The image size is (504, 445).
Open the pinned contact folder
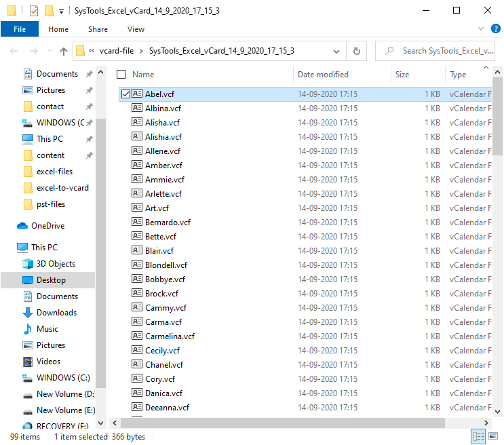(50, 107)
